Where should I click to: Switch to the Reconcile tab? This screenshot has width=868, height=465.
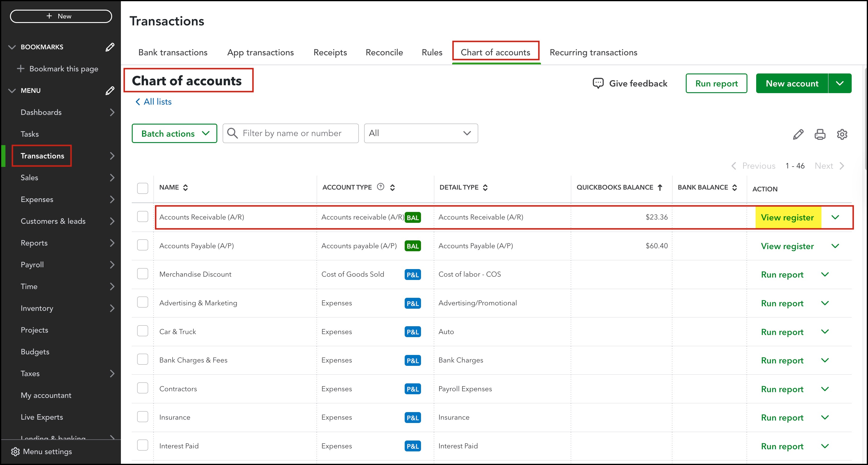click(384, 52)
